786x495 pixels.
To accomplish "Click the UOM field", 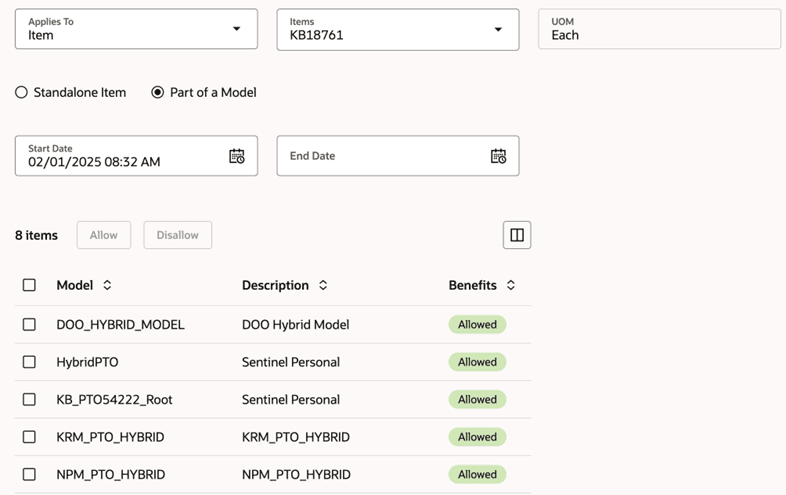I will tap(659, 29).
